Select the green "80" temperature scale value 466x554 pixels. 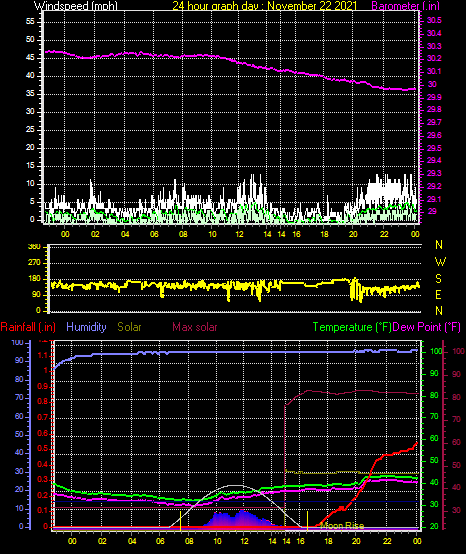pyautogui.click(x=434, y=395)
